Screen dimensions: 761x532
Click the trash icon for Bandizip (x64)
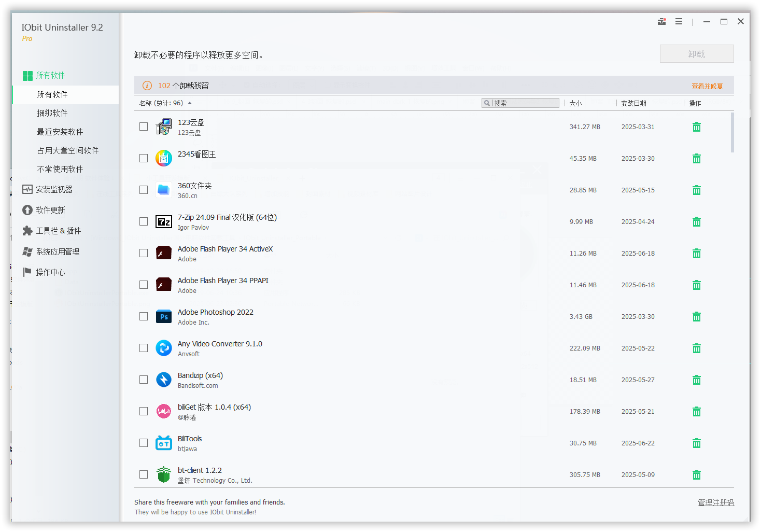[x=697, y=380]
